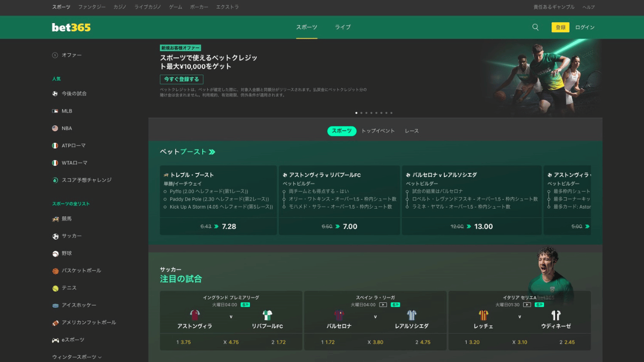Click the スコア予想チャレンジ icon

(x=55, y=180)
